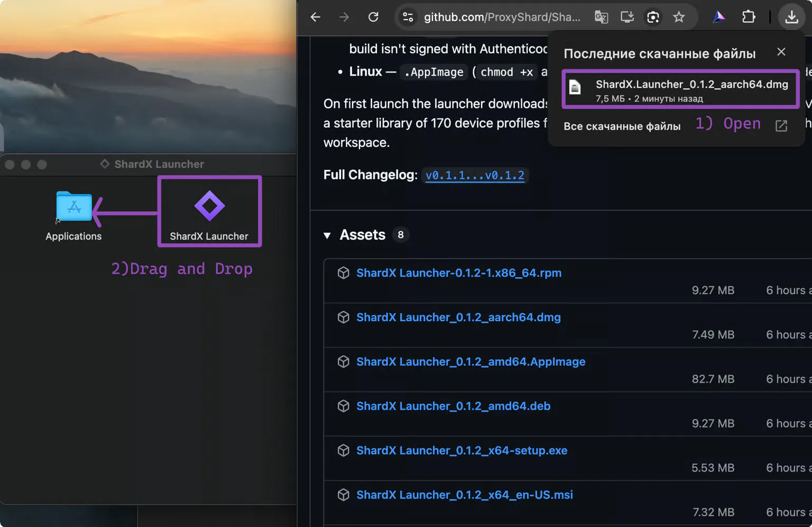Click the package icon beside the msi asset
The image size is (812, 527).
pyautogui.click(x=344, y=495)
